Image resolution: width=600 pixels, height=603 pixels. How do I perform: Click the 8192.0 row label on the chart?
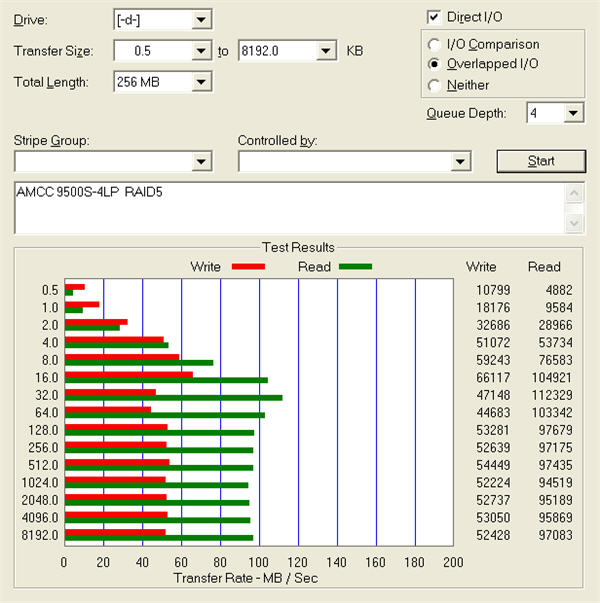tap(40, 535)
